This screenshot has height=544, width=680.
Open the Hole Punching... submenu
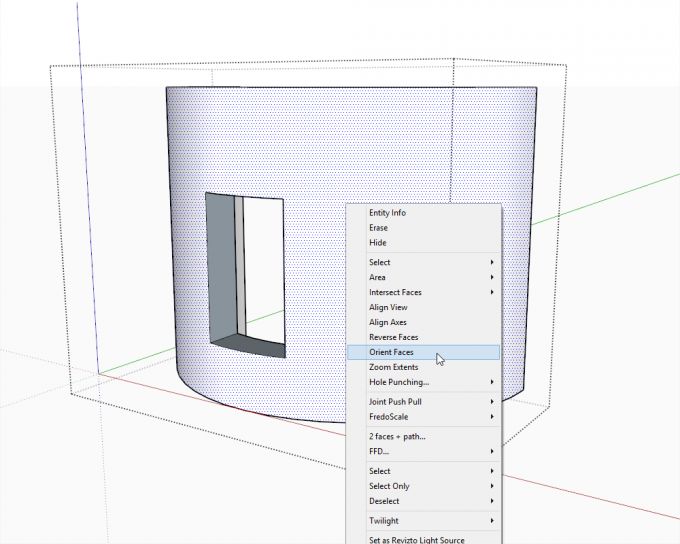[398, 382]
